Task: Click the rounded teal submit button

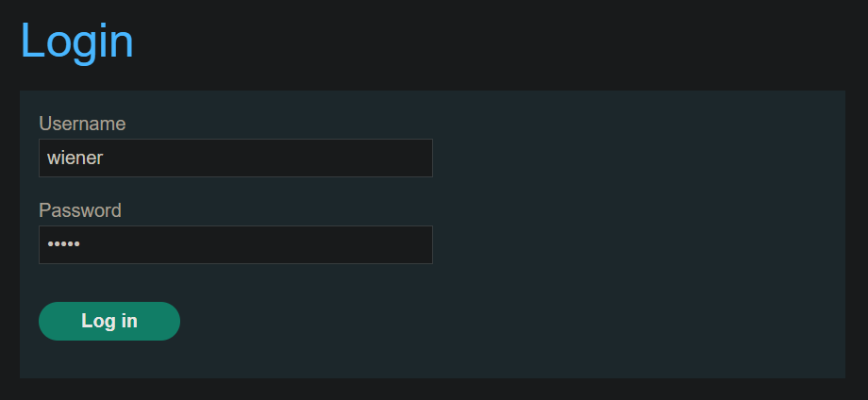Action: pos(109,321)
